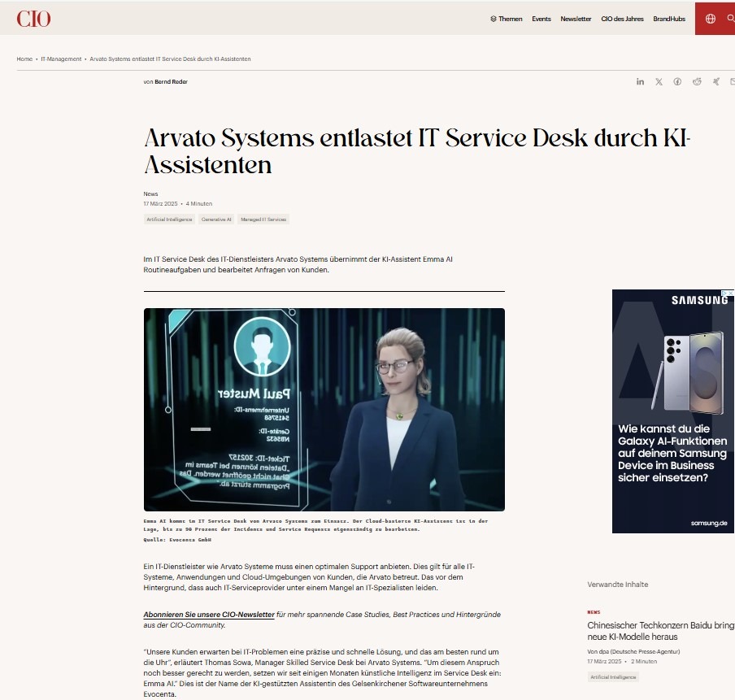Share the article on X
Screen dimensions: 735x700
(x=659, y=81)
